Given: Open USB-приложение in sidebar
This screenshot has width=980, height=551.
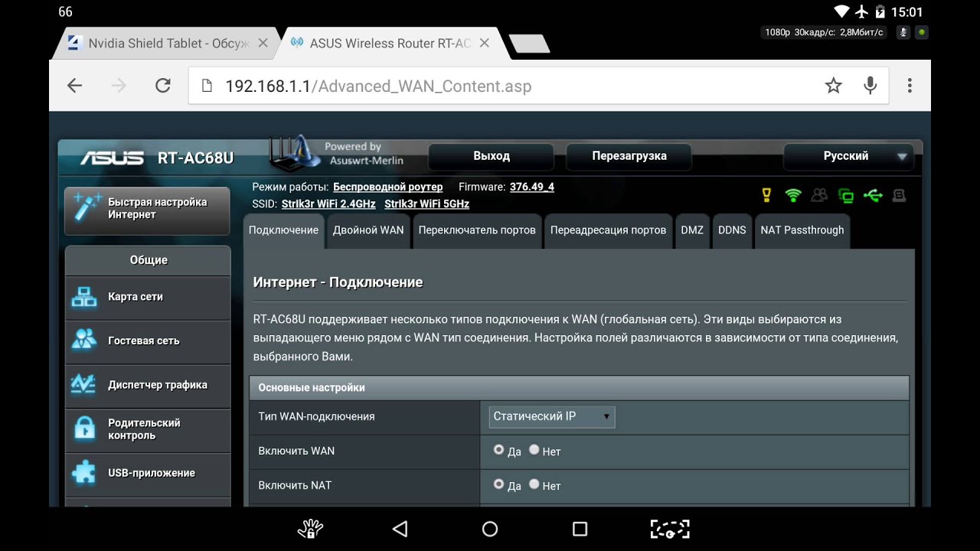Looking at the screenshot, I should click(148, 473).
